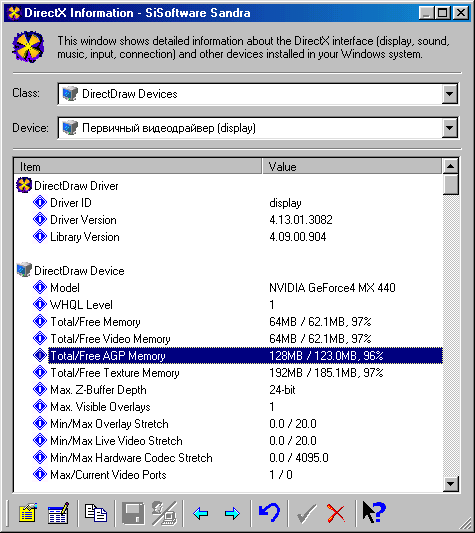Click the info icon beside Min/Max Overlay Stretch

(x=40, y=423)
